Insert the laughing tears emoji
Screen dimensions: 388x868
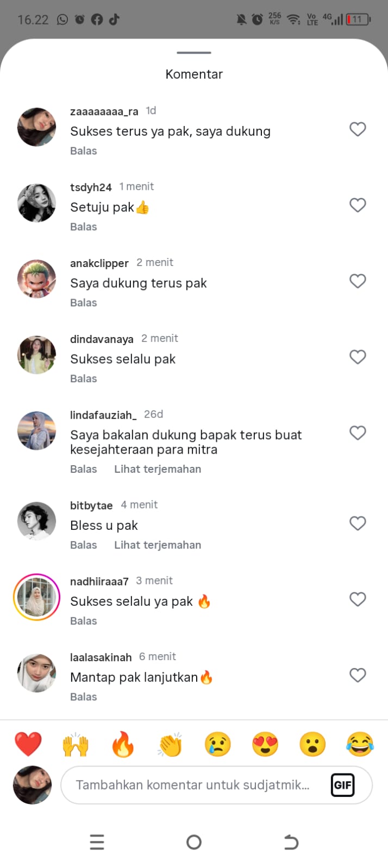coord(360,744)
